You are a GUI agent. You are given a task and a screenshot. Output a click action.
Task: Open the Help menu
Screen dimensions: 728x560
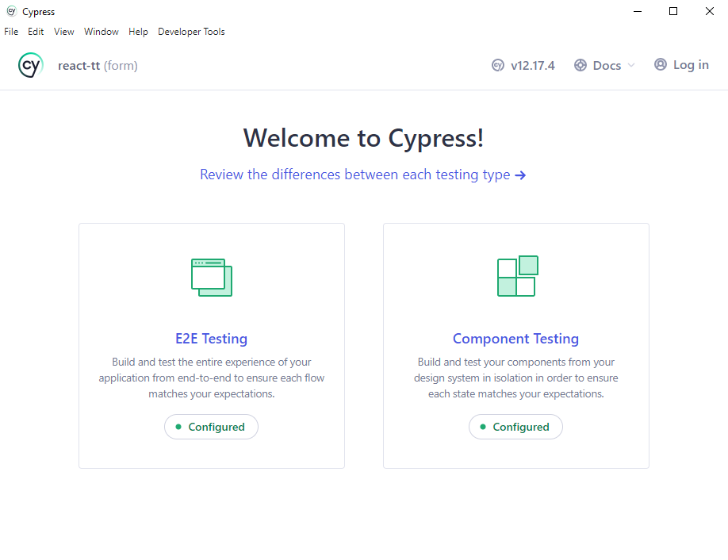pyautogui.click(x=138, y=32)
